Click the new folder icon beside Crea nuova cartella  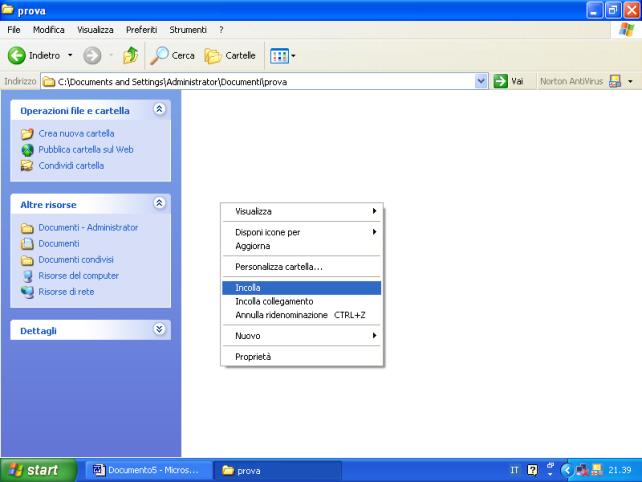click(27, 134)
